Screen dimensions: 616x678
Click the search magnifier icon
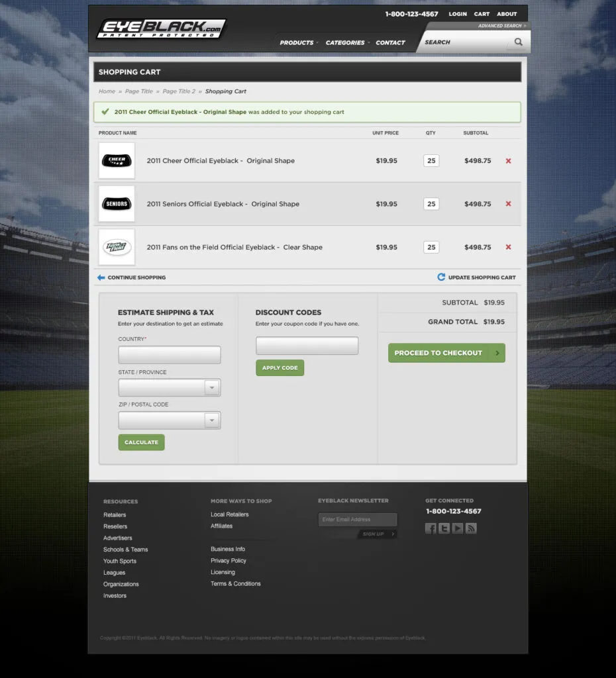pos(518,42)
